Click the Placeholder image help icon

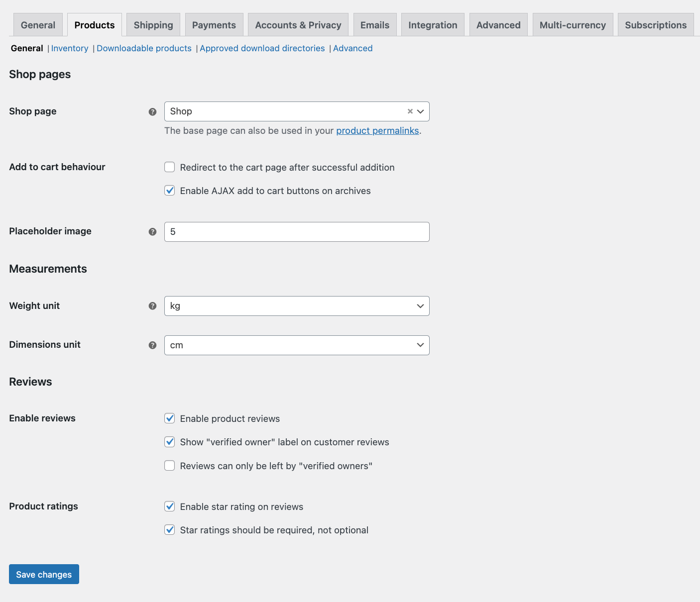point(152,231)
